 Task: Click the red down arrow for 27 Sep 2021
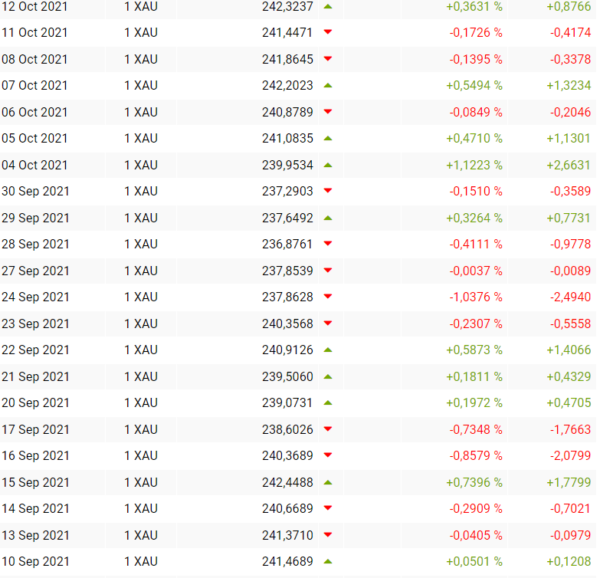(328, 270)
